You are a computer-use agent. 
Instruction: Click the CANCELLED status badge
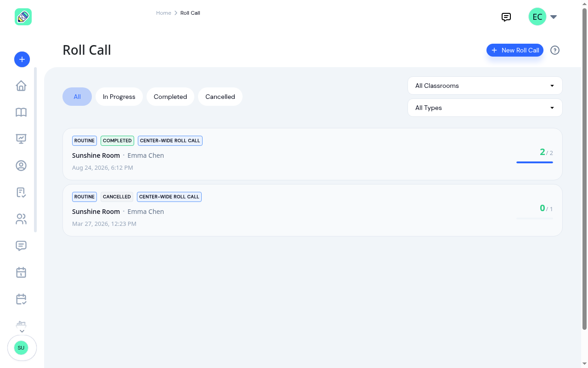[117, 197]
